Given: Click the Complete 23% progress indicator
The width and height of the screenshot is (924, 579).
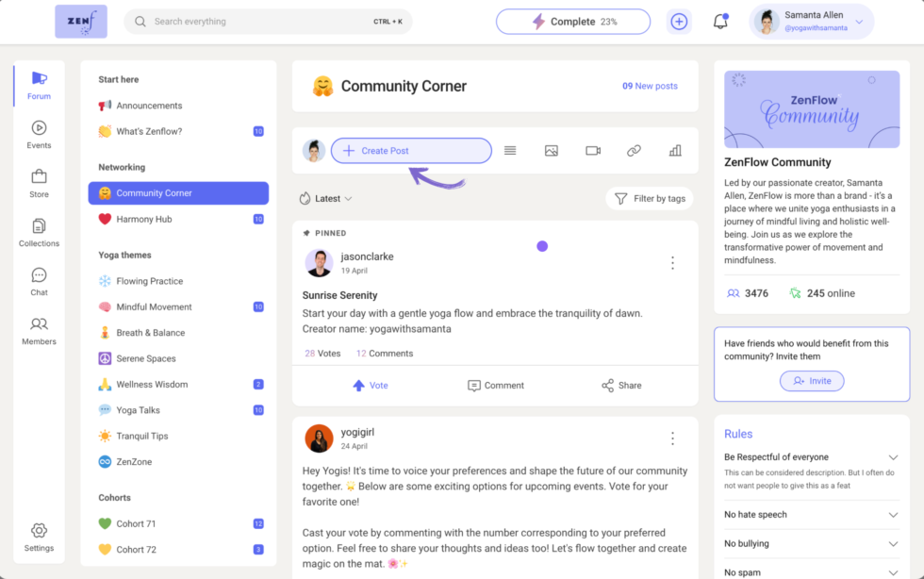Looking at the screenshot, I should pyautogui.click(x=572, y=21).
